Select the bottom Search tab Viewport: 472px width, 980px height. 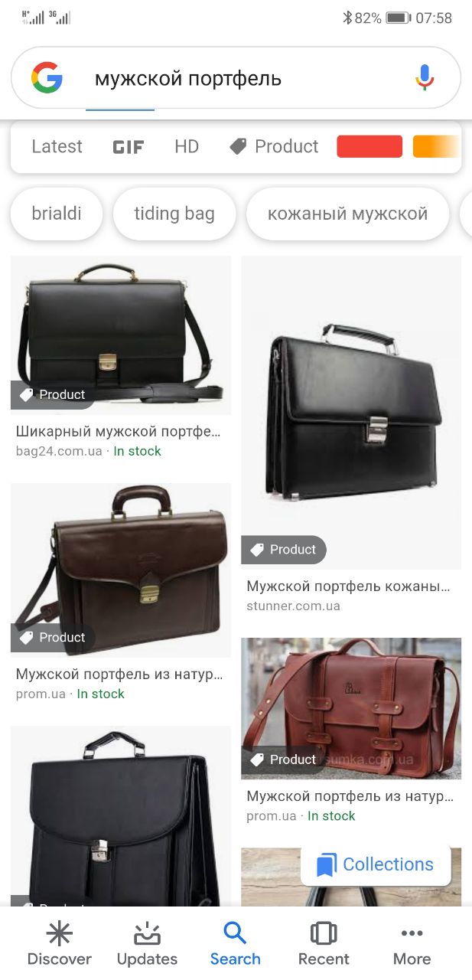click(x=236, y=943)
